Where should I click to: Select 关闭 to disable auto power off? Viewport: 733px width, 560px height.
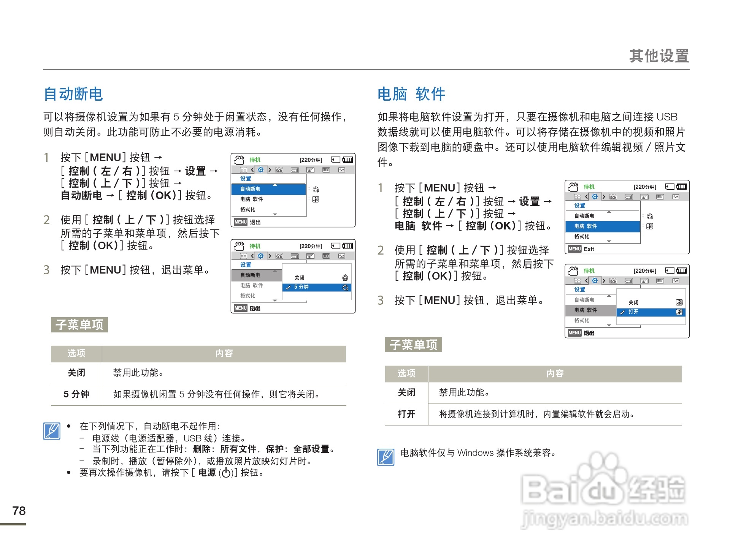click(300, 277)
